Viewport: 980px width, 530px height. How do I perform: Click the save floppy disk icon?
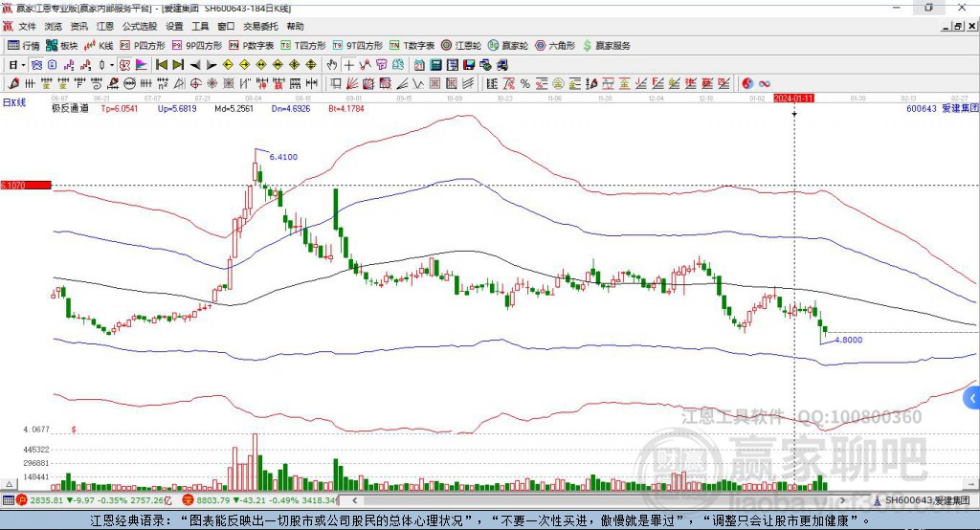point(469,65)
